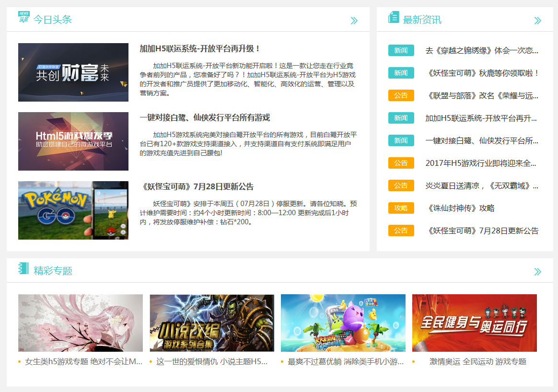
Task: Expand more headlines via the 今日头条 double-arrow
Action: point(354,20)
